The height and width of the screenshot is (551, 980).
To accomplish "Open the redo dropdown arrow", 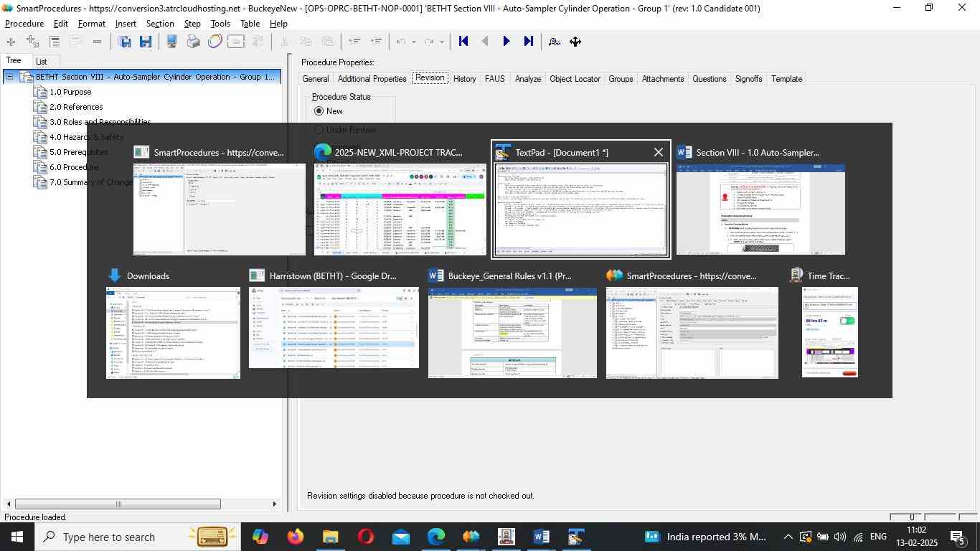I will tap(441, 42).
